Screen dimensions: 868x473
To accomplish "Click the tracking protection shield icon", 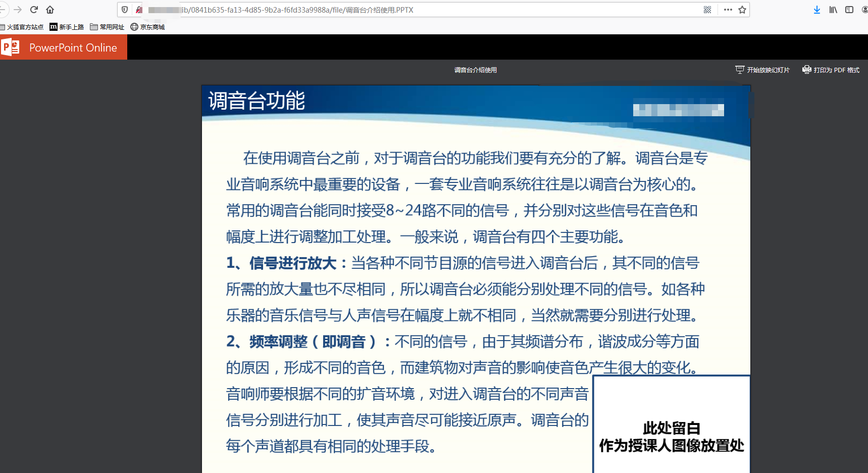I will [125, 10].
